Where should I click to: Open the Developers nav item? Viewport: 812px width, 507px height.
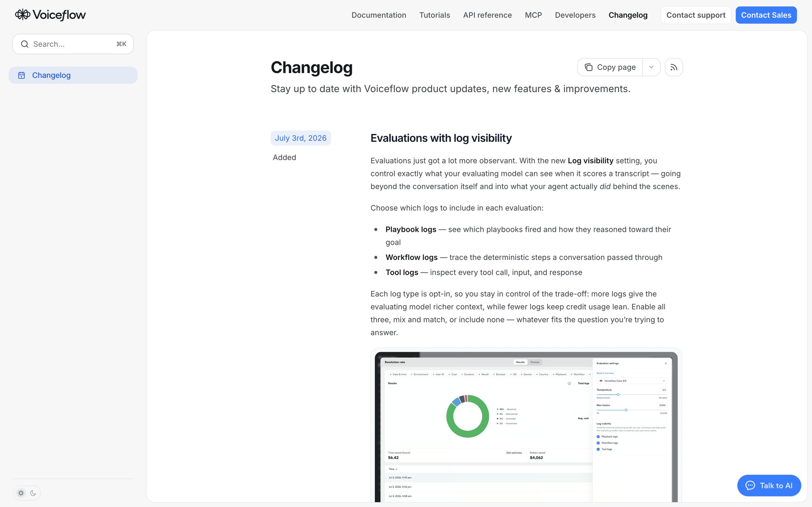click(575, 15)
